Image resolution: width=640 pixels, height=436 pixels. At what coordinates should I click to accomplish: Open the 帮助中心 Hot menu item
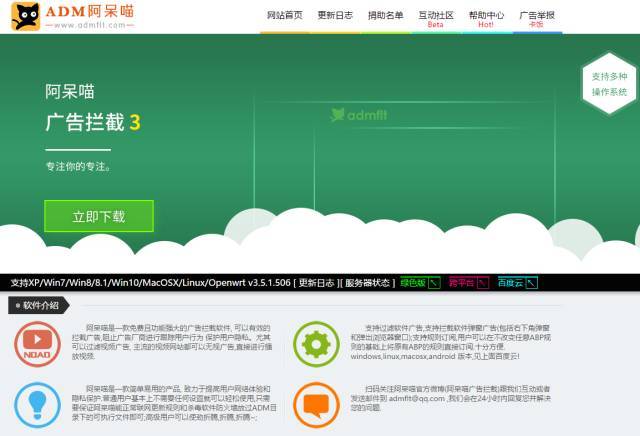(x=486, y=19)
